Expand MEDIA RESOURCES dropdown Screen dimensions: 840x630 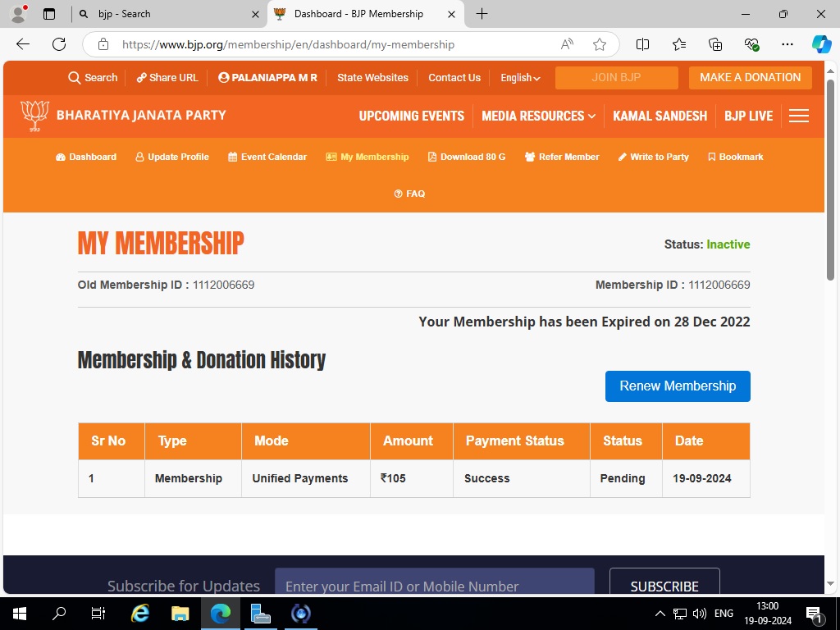click(538, 116)
